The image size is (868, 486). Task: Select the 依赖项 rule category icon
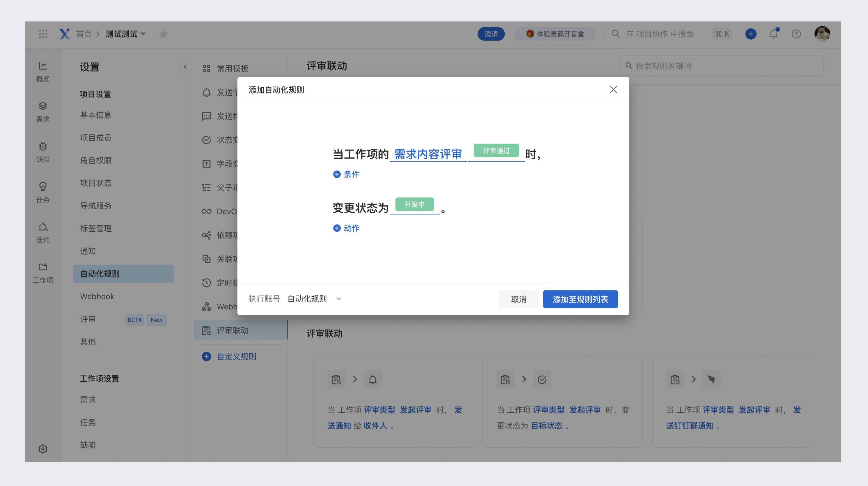206,235
